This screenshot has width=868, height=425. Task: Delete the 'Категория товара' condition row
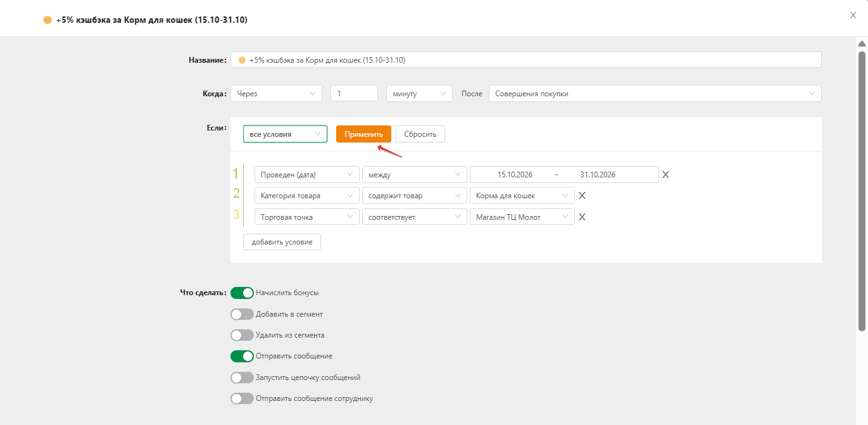point(582,196)
